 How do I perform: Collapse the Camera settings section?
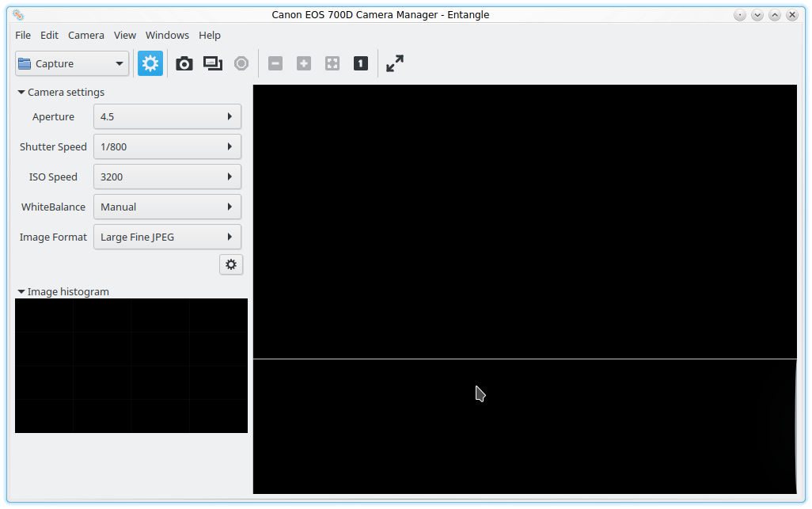pyautogui.click(x=21, y=93)
